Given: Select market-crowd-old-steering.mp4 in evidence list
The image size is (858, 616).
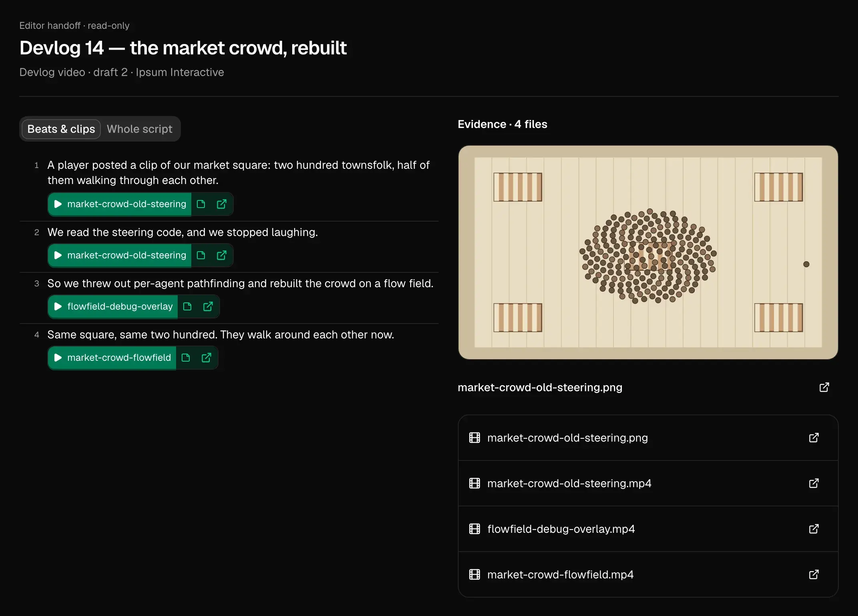Looking at the screenshot, I should point(648,483).
